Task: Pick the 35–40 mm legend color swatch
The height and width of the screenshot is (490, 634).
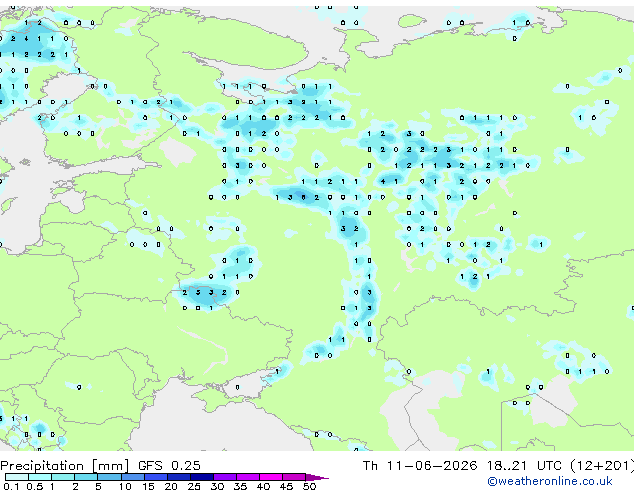Action: point(248,477)
